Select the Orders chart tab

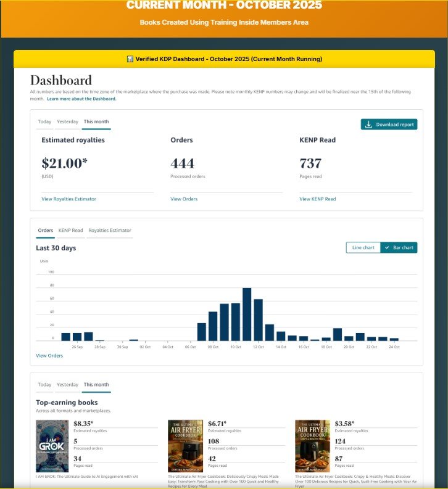45,230
